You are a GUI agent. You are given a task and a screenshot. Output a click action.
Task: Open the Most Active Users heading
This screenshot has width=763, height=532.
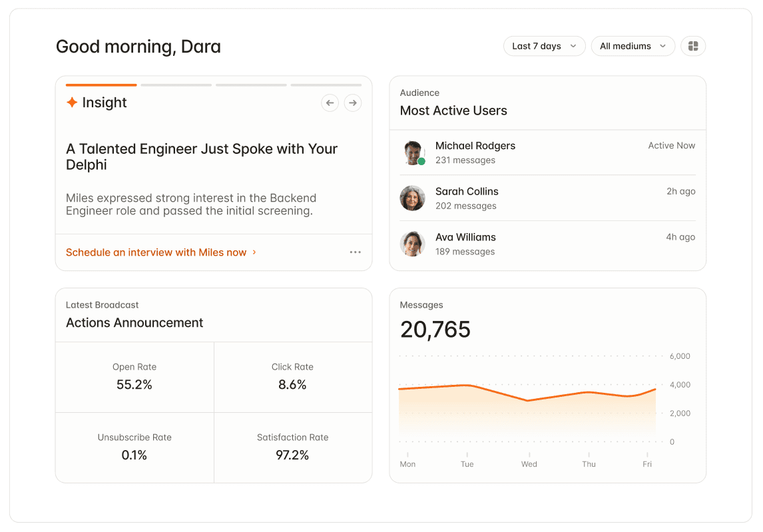[453, 111]
